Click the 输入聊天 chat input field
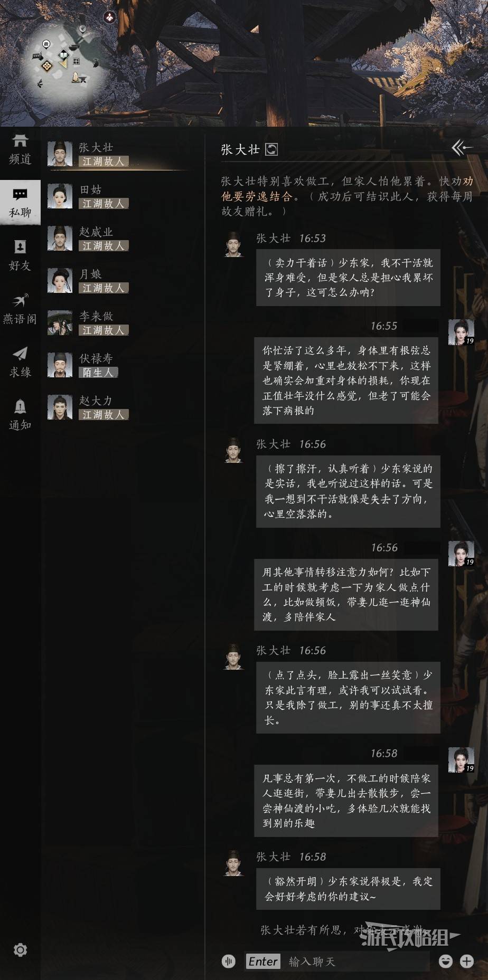This screenshot has height=980, width=488. point(337,961)
